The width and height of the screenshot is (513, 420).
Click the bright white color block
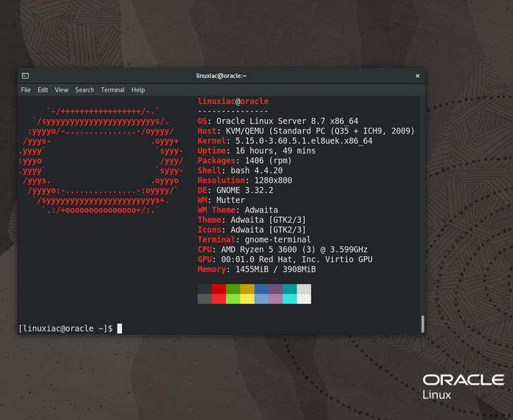[x=304, y=299]
